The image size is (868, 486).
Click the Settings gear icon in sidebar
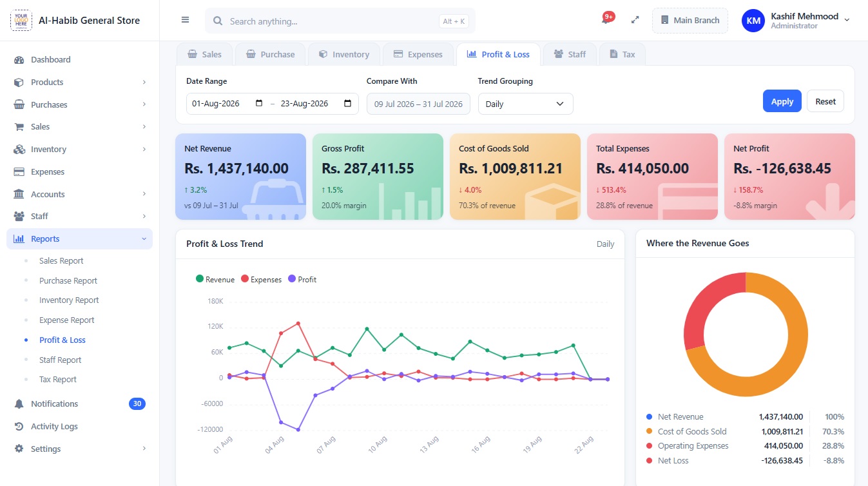pos(19,449)
